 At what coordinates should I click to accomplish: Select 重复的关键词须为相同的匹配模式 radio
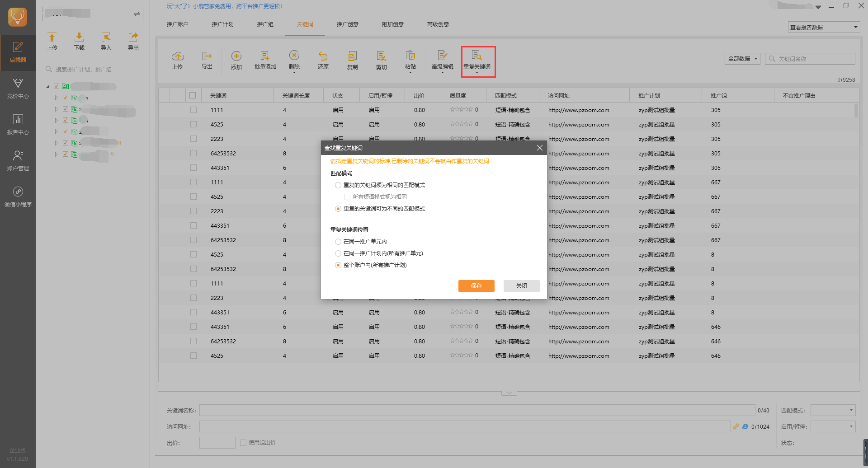(x=338, y=185)
